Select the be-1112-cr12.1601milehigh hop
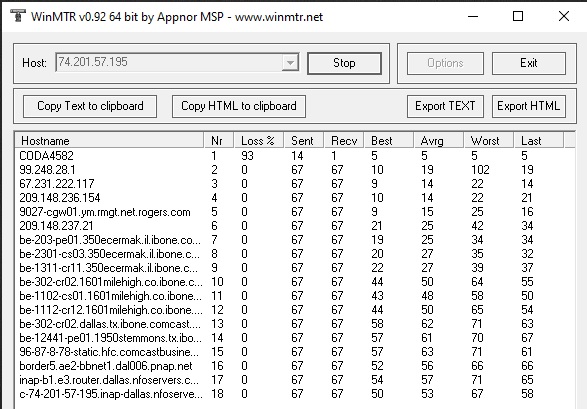The image size is (587, 409). click(295, 310)
